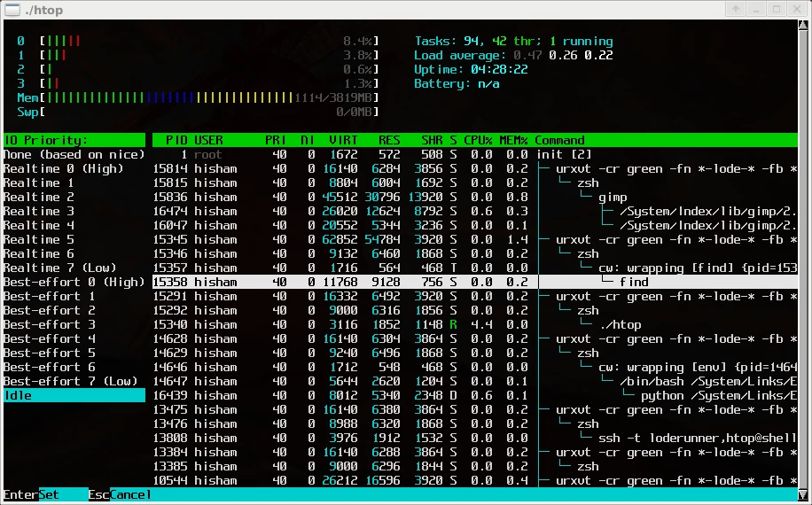The height and width of the screenshot is (505, 812).
Task: Select the ssh -t loderunner process row
Action: coord(475,438)
